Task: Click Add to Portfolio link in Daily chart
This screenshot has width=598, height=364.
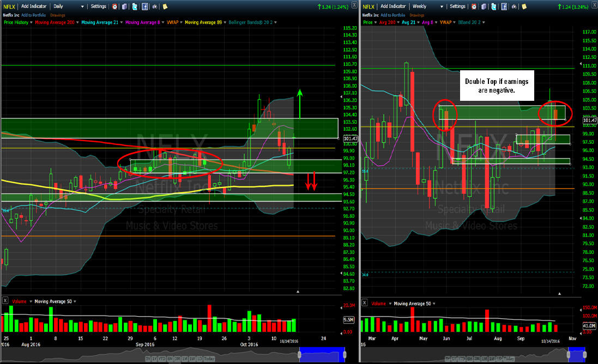Action: (x=34, y=15)
